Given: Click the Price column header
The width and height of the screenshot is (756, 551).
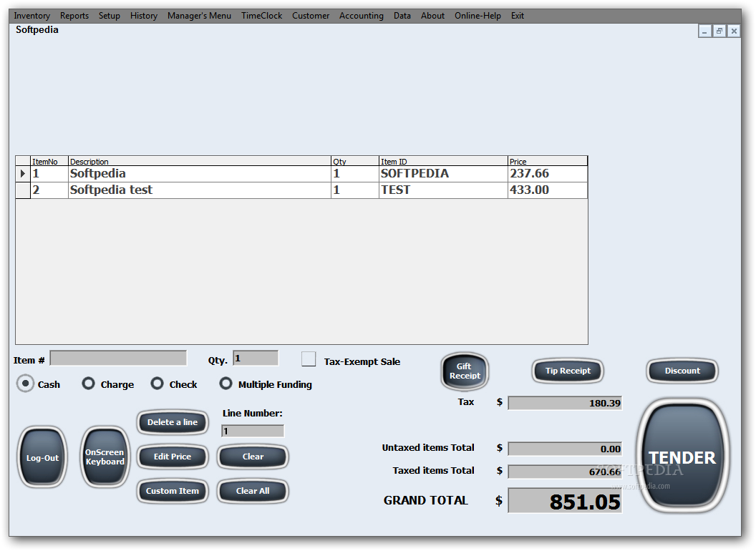Looking at the screenshot, I should 548,161.
